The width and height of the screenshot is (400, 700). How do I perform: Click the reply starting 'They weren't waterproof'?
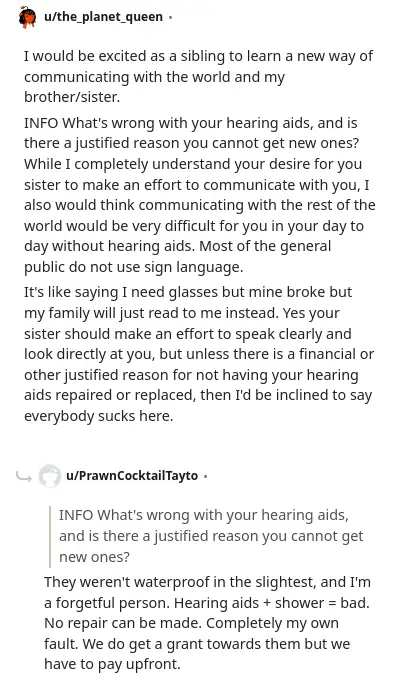point(207,623)
